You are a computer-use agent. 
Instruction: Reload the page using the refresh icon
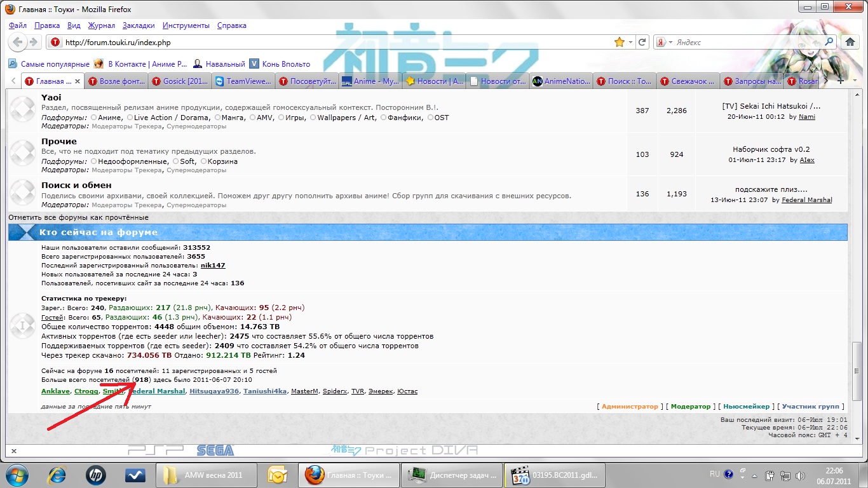coord(642,42)
